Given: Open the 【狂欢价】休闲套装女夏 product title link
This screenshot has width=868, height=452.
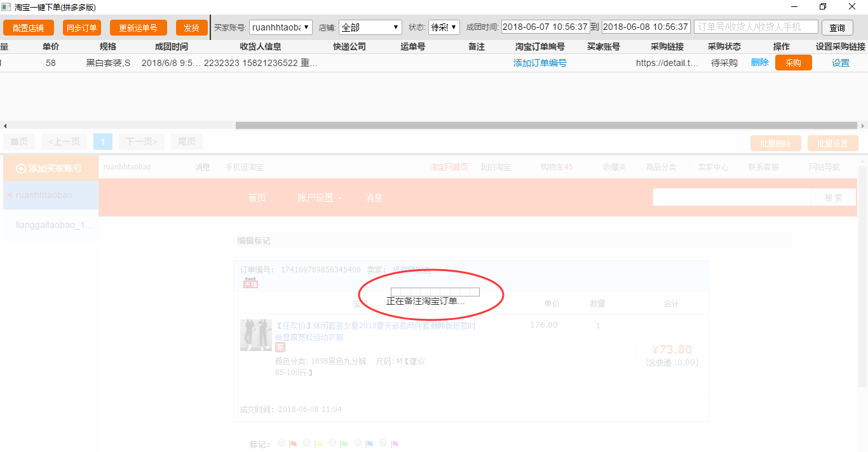Looking at the screenshot, I should tap(375, 331).
